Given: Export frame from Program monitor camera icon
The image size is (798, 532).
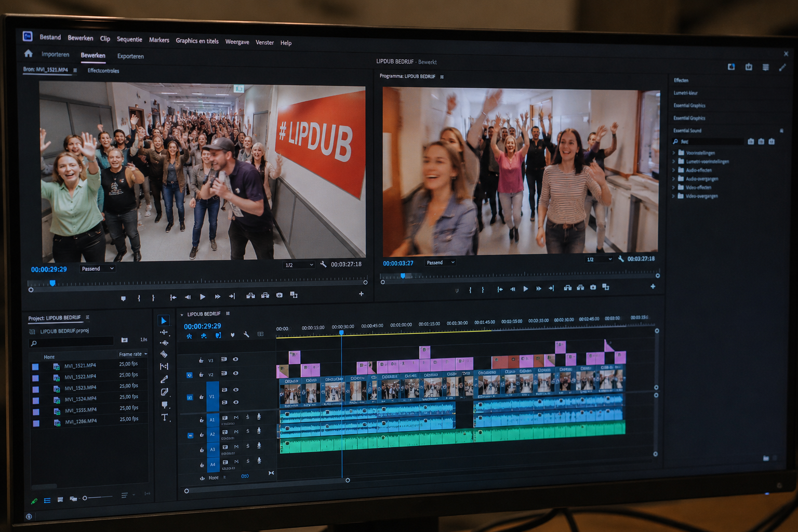Looking at the screenshot, I should pyautogui.click(x=593, y=287).
